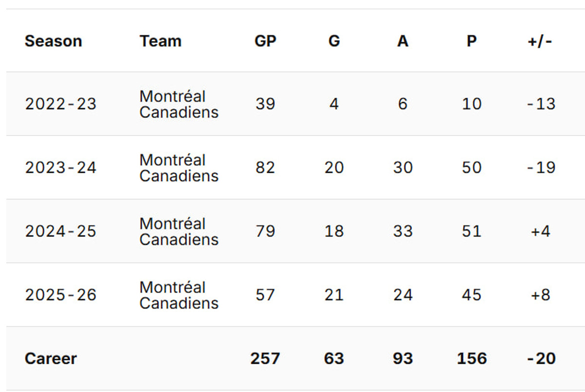Image resolution: width=585 pixels, height=392 pixels.
Task: Click the career points total 156
Action: pos(471,359)
